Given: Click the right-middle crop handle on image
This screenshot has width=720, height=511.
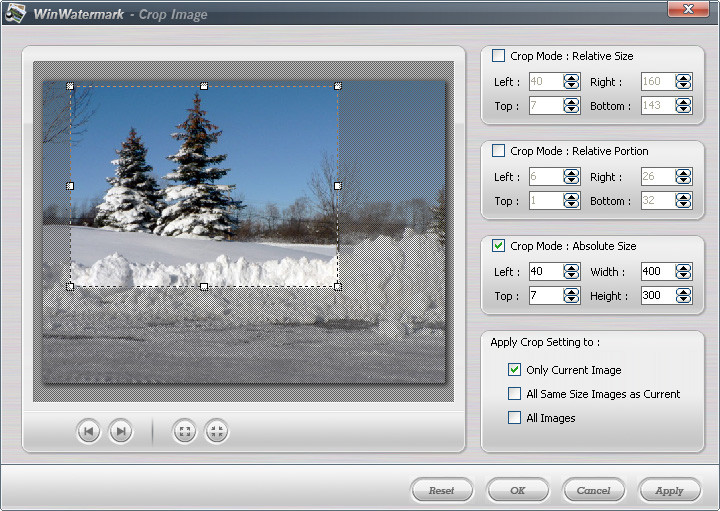Looking at the screenshot, I should (x=337, y=186).
